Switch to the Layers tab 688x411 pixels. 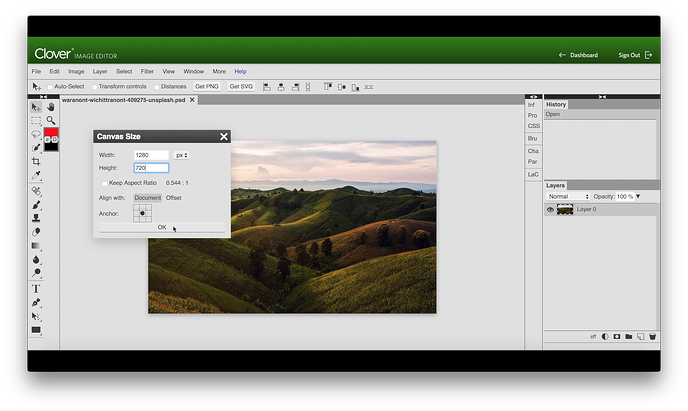tap(555, 186)
